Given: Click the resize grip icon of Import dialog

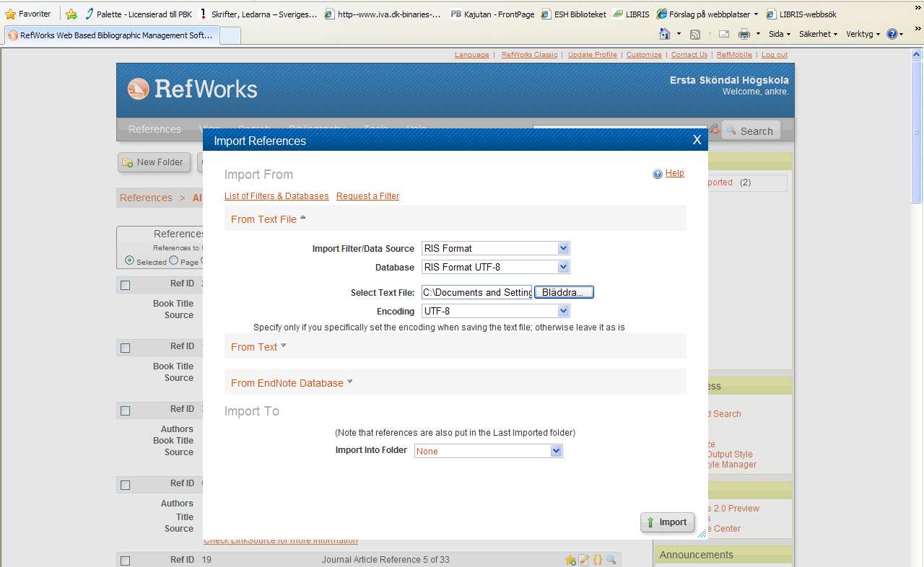Looking at the screenshot, I should [x=702, y=534].
